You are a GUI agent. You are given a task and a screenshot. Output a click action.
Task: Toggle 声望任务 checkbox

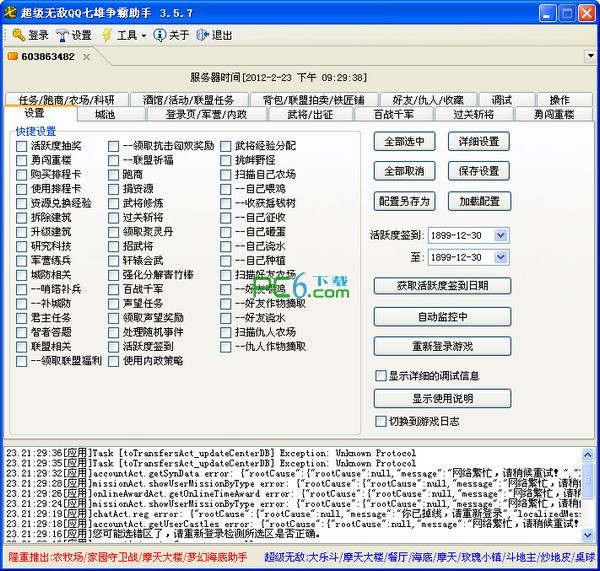tap(113, 304)
